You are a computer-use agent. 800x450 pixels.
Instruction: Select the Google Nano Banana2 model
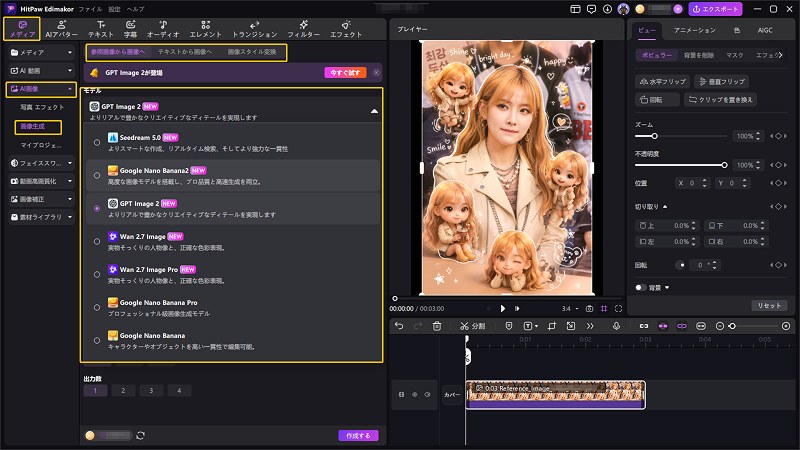tap(235, 176)
